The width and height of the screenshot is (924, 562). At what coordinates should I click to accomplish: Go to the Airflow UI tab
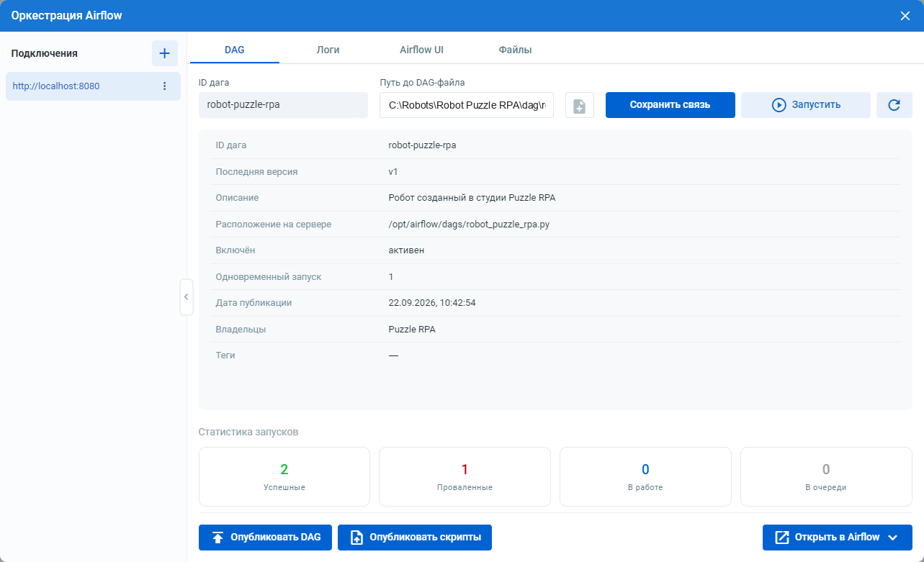[421, 50]
